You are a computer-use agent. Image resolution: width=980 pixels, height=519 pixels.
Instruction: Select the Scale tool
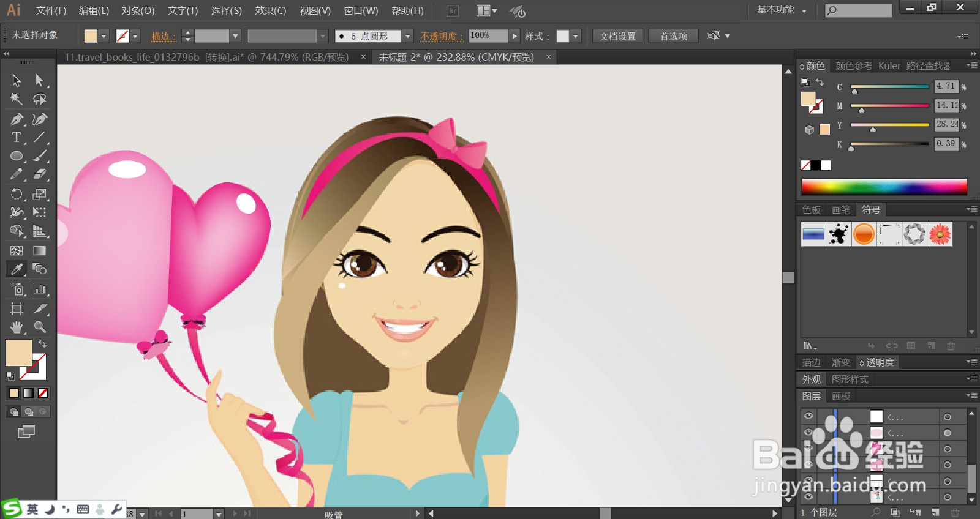[40, 194]
